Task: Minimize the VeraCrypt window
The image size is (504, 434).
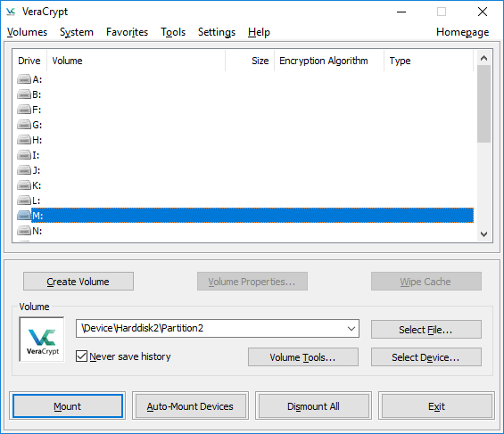Action: click(x=401, y=12)
